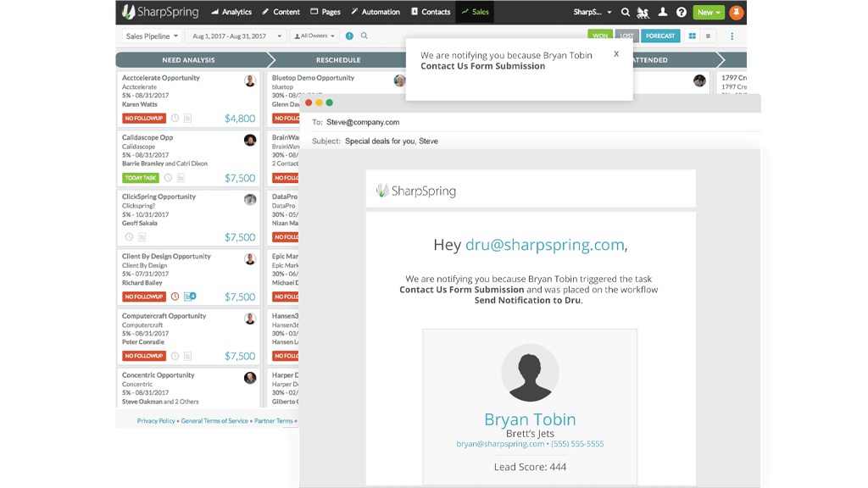
Task: Click the To field in the email window
Action: pos(531,122)
